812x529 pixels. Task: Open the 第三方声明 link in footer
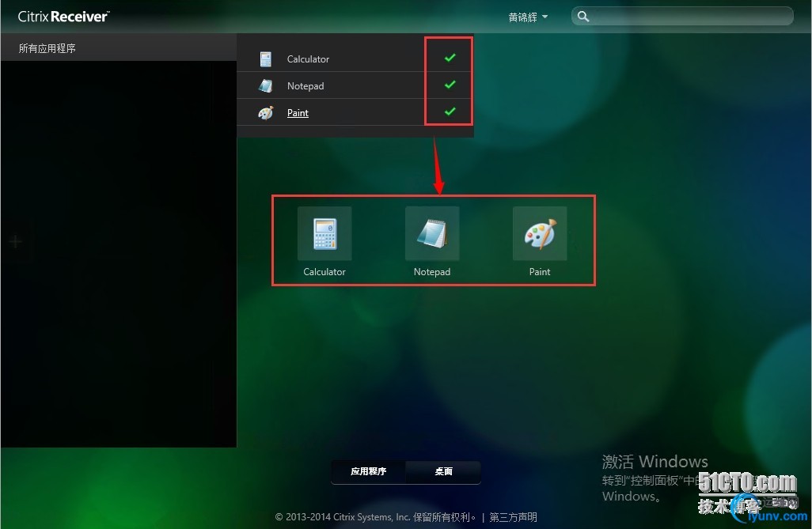tap(513, 517)
